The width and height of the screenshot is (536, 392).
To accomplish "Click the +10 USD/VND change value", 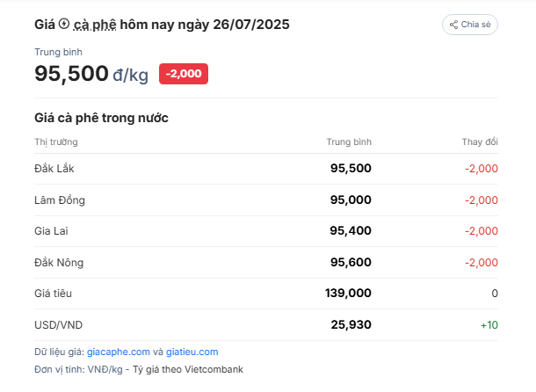I will pos(489,325).
